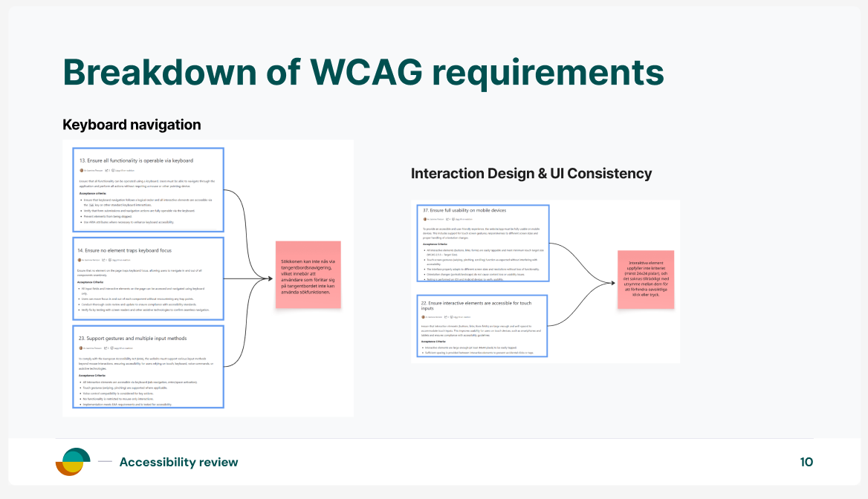Click the 'Interaction Design & UI Consistency' heading
The width and height of the screenshot is (868, 499).
coord(531,174)
